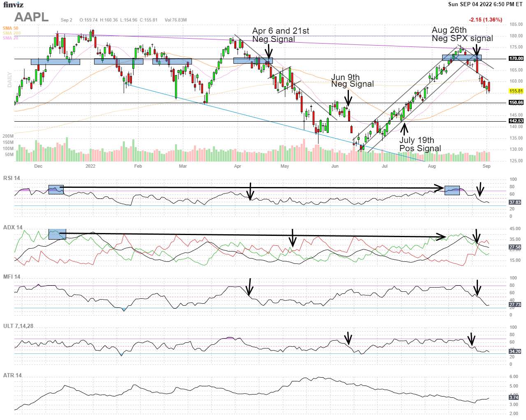Click the 150.66 price level tag
Image resolution: width=526 pixels, height=420 pixels.
[x=516, y=103]
